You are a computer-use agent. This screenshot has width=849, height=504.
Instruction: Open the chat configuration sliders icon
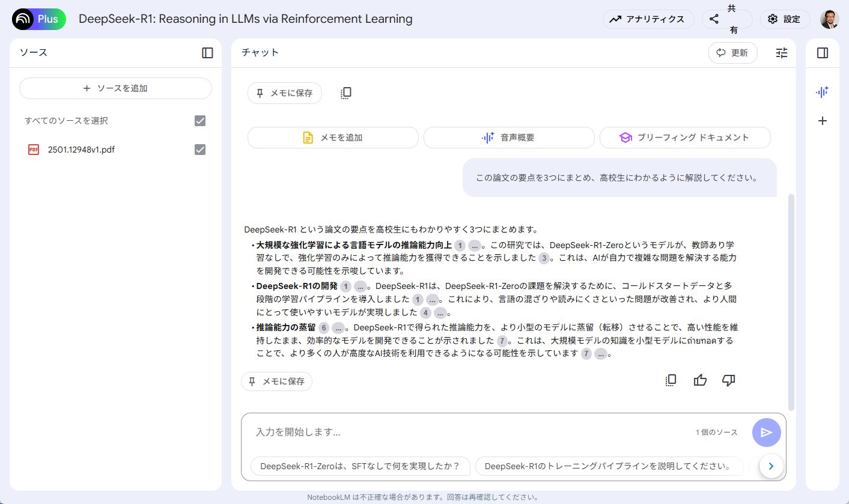781,53
